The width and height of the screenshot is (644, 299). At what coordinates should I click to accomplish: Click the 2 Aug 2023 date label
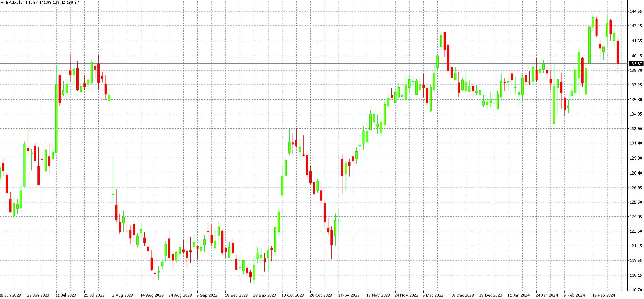123,295
